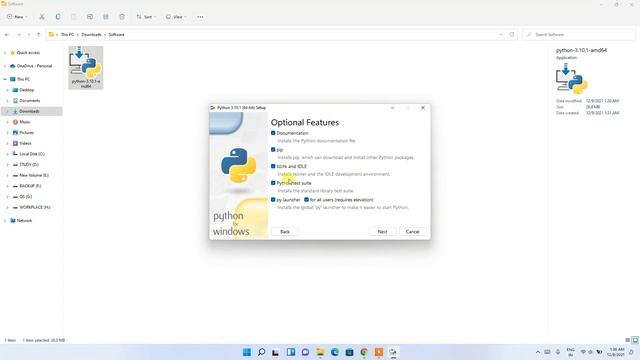The width and height of the screenshot is (640, 360).
Task: Select Pictures in navigation pane
Action: point(26,133)
